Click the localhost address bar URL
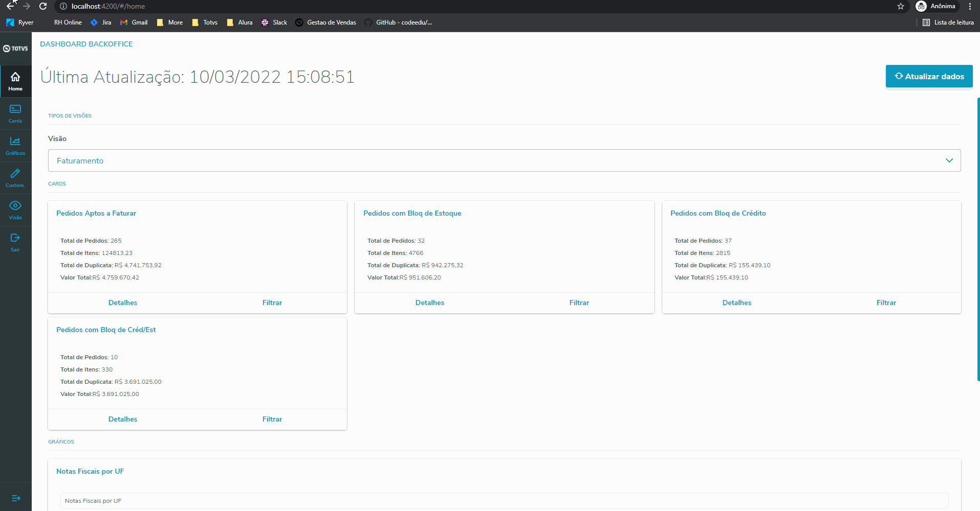 click(x=108, y=6)
